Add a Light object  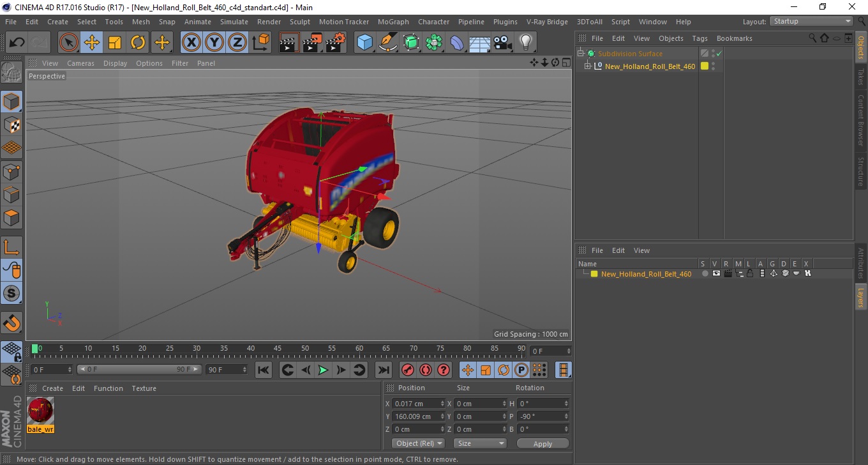[x=526, y=43]
